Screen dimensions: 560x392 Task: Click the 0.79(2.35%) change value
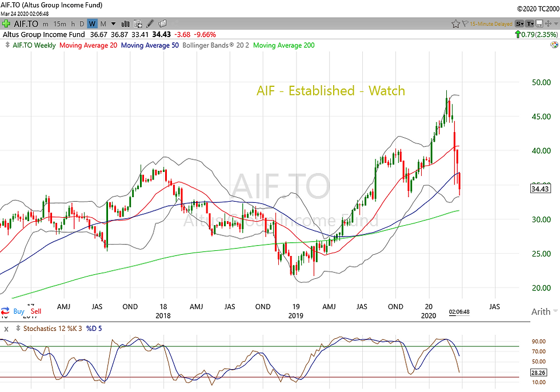[x=539, y=35]
